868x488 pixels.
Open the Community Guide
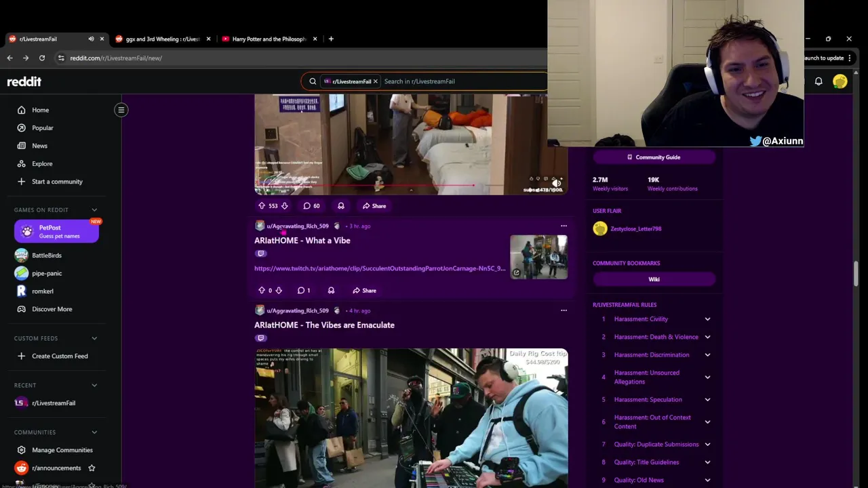coord(654,157)
